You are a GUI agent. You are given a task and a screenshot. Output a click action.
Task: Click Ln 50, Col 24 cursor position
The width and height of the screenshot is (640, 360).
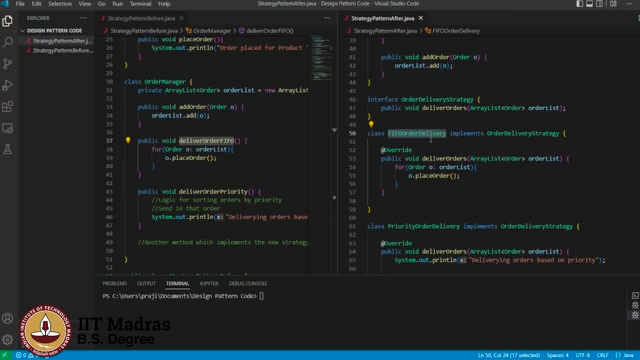point(509,355)
